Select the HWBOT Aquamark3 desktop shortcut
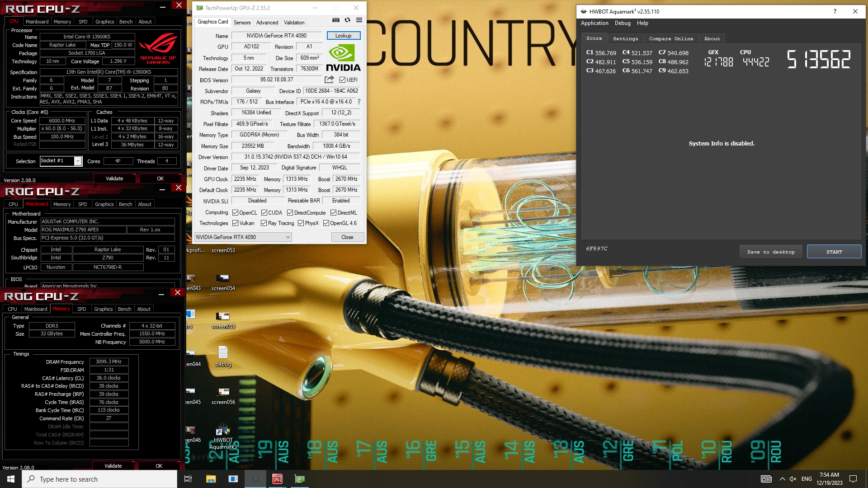 223,436
